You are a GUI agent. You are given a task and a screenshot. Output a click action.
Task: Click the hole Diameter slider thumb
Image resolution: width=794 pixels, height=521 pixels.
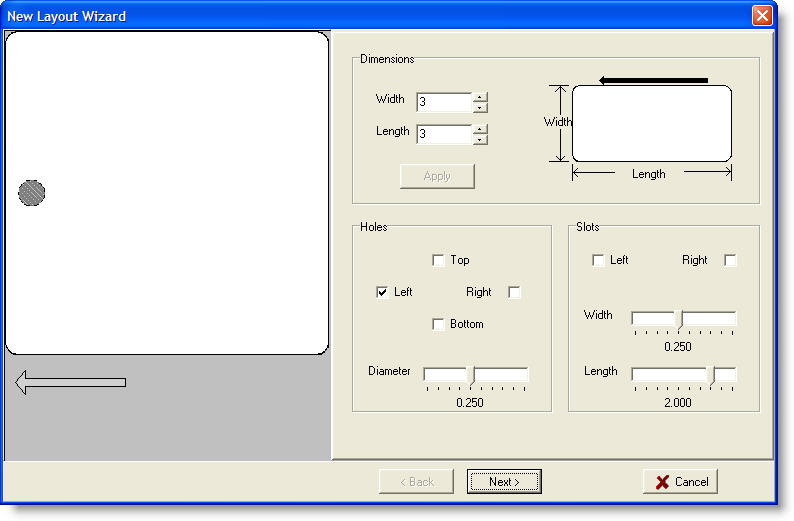(x=471, y=377)
